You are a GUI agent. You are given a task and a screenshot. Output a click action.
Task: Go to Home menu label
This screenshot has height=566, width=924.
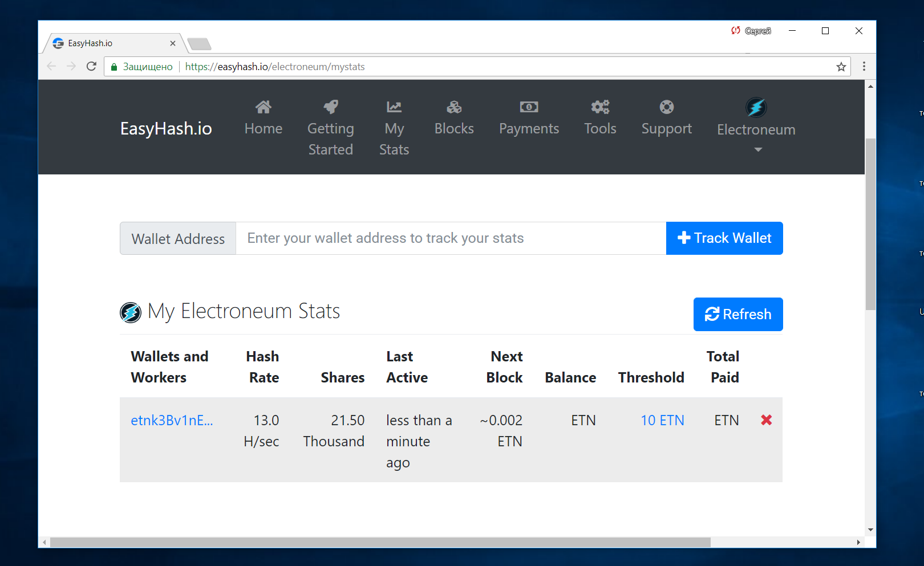coord(264,129)
